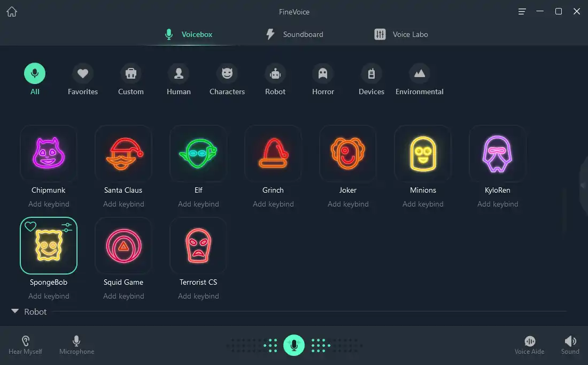This screenshot has height=365, width=588.
Task: Open SpongeBob voice adjustment sliders icon
Action: coord(67,227)
